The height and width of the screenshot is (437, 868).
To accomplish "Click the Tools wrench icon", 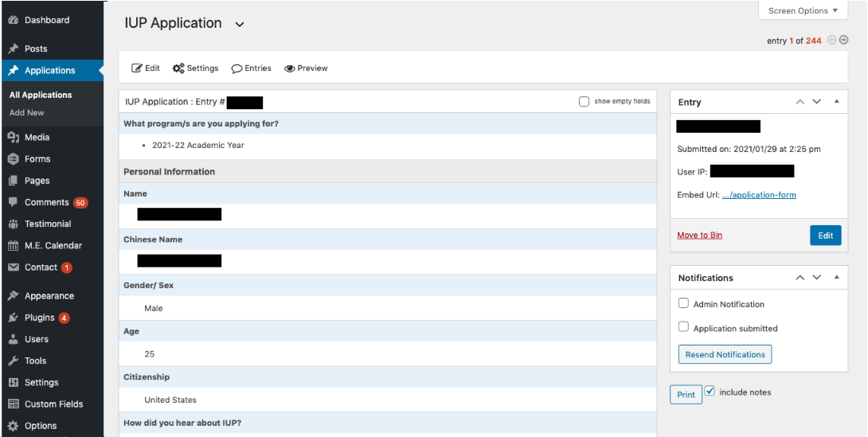I will point(14,361).
